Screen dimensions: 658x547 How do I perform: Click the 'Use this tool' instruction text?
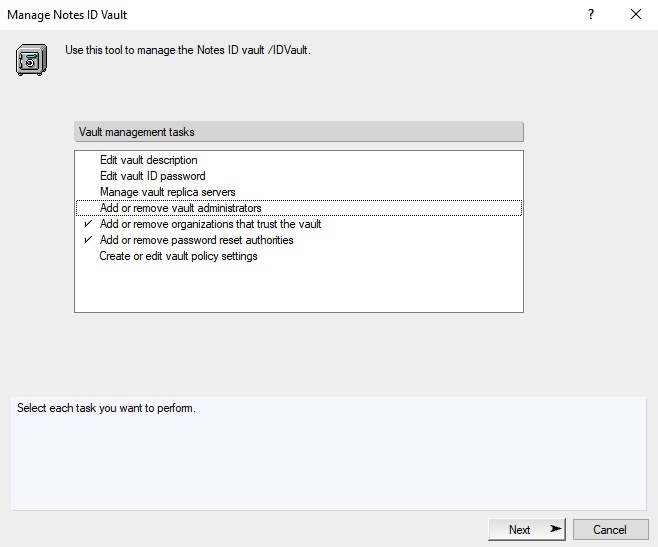(x=188, y=50)
